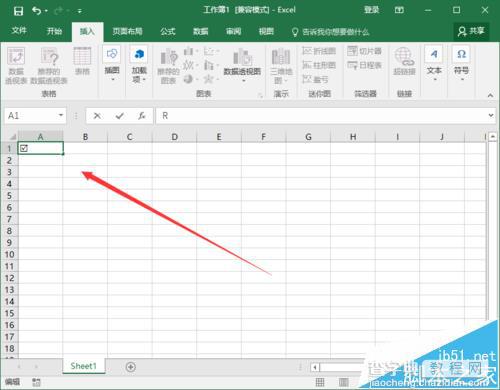Add a new sheet with the plus button
Viewport: 500px width, 390px height.
pyautogui.click(x=131, y=367)
